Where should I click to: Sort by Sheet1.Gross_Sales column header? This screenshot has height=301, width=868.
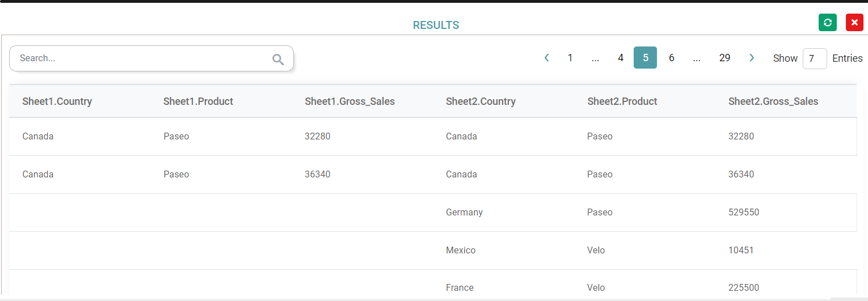(349, 101)
